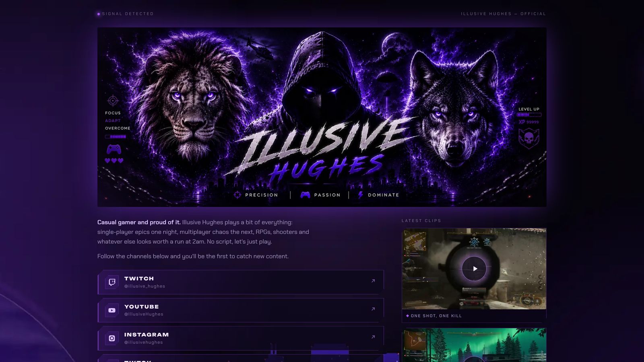
Task: Open the Instagram external-link arrow
Action: pos(373,337)
